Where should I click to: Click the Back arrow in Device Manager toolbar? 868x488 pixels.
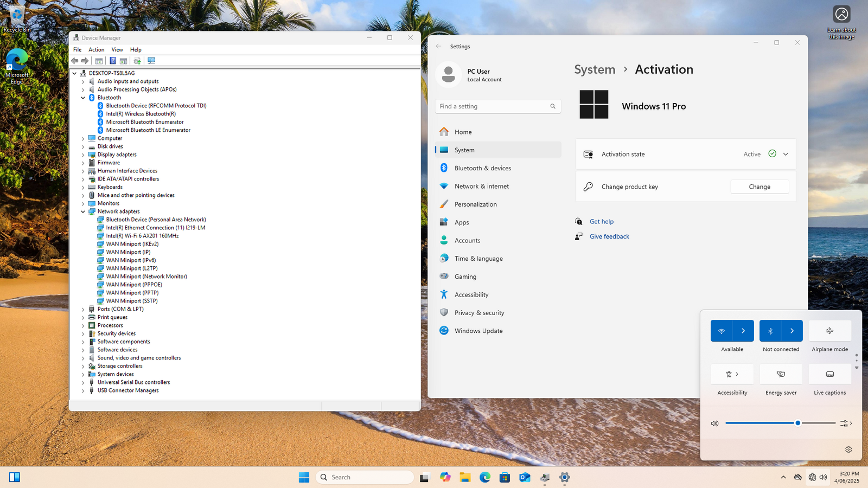[x=75, y=61]
